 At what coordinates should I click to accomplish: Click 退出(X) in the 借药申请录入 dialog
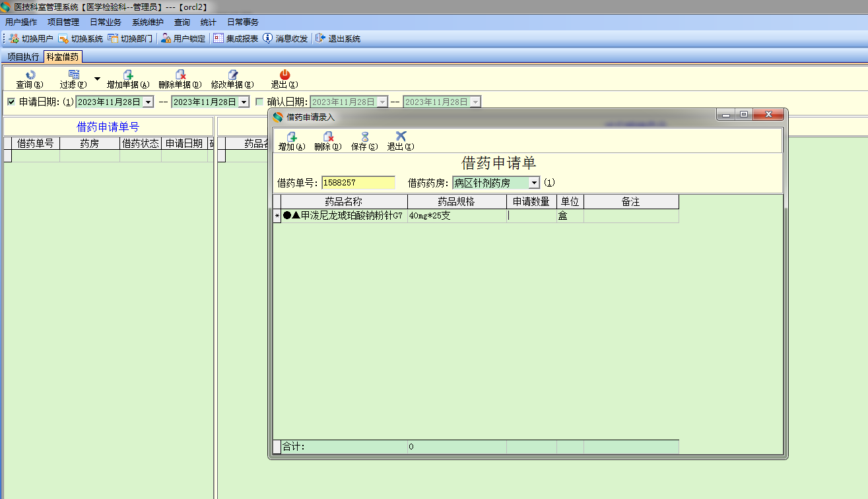[x=401, y=141]
